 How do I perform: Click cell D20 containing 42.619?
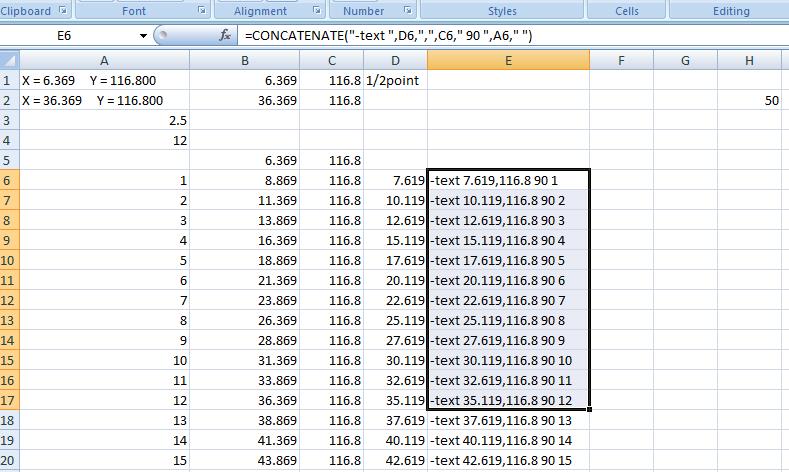coord(396,460)
